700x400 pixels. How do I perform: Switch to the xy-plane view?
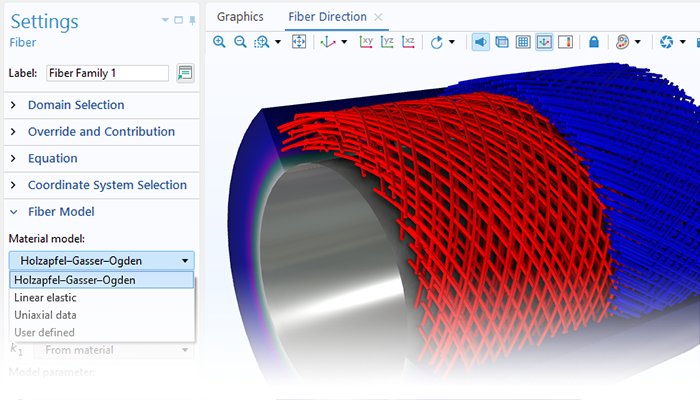click(366, 42)
